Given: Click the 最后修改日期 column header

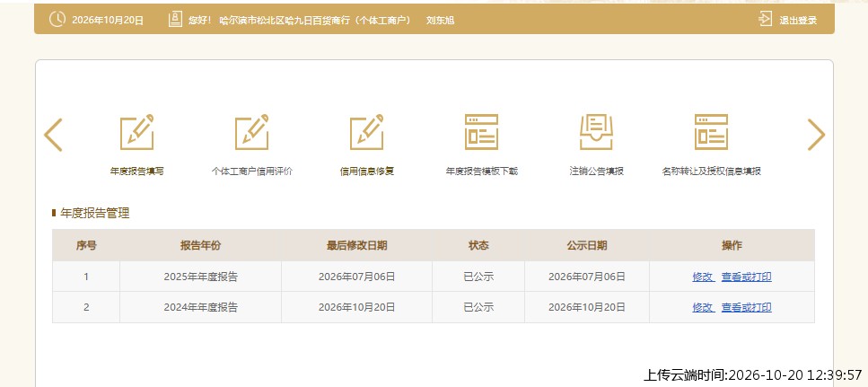Looking at the screenshot, I should click(356, 245).
